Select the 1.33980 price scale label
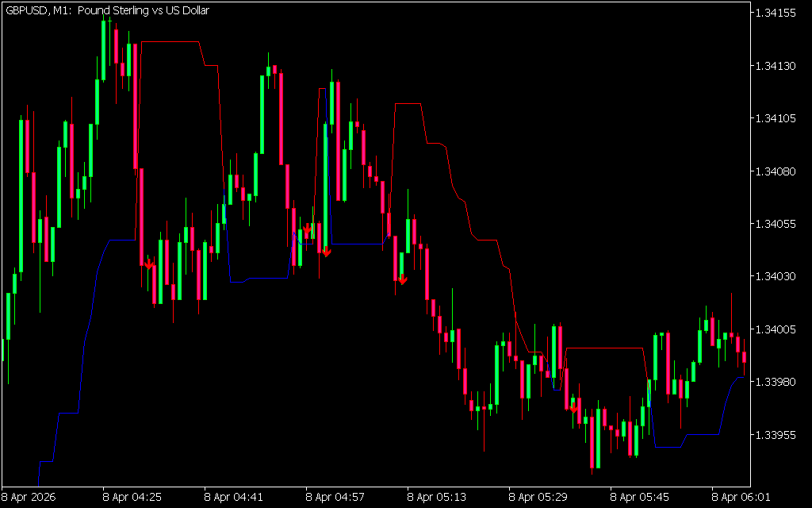The height and width of the screenshot is (508, 812). point(777,382)
